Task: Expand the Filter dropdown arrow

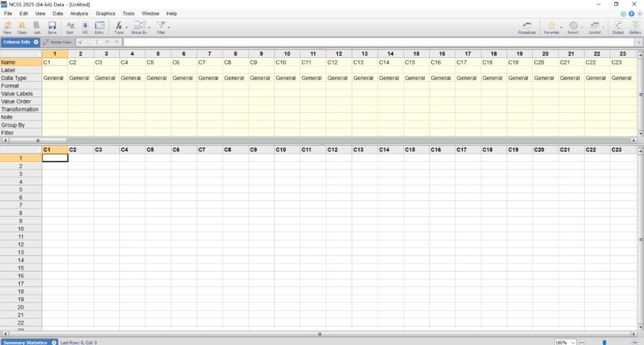Action: click(x=169, y=27)
